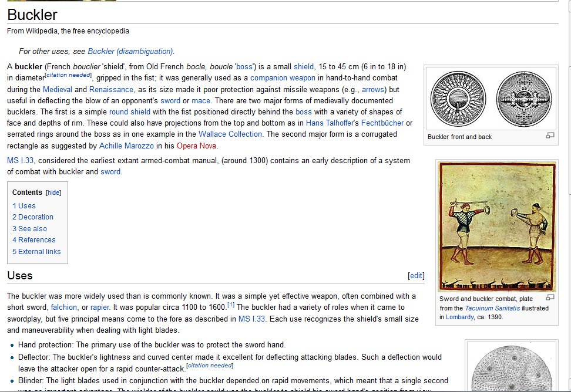The width and height of the screenshot is (571, 392).
Task: Click the 'Hand protection' bullet text
Action: [x=152, y=344]
